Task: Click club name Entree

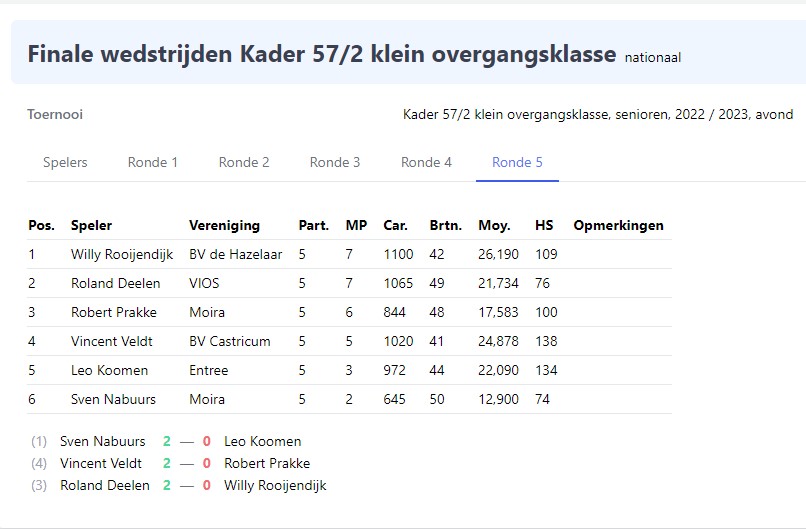Action: (209, 370)
